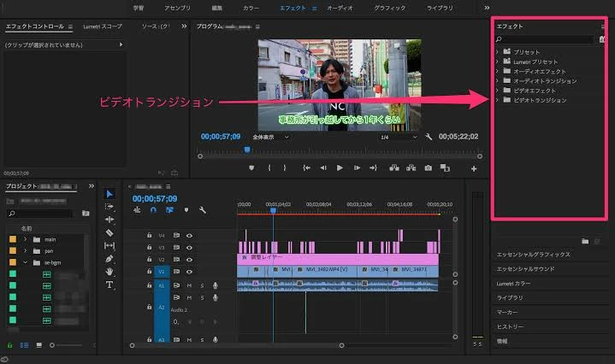Image resolution: width=615 pixels, height=364 pixels.
Task: Switch to オーディオ workspace tab
Action: (x=340, y=8)
